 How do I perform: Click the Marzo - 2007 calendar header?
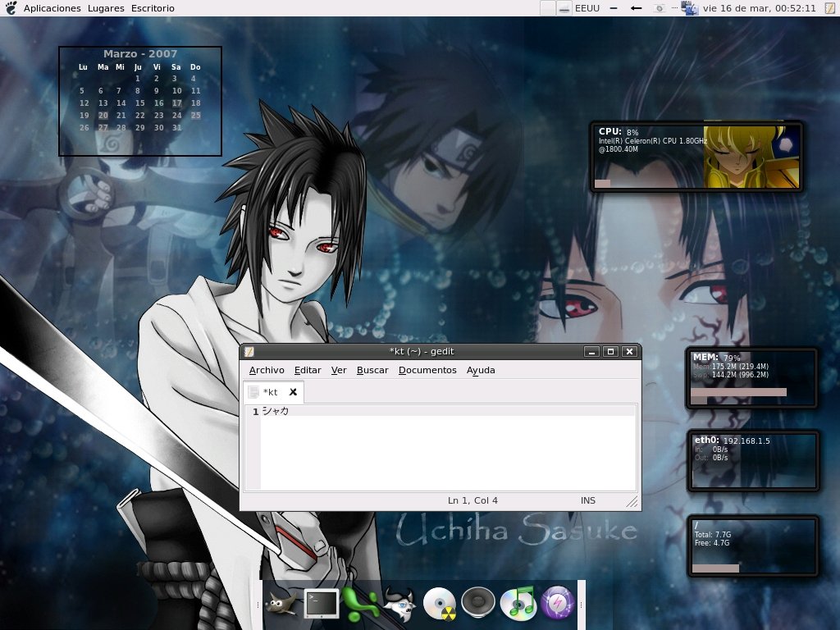139,53
